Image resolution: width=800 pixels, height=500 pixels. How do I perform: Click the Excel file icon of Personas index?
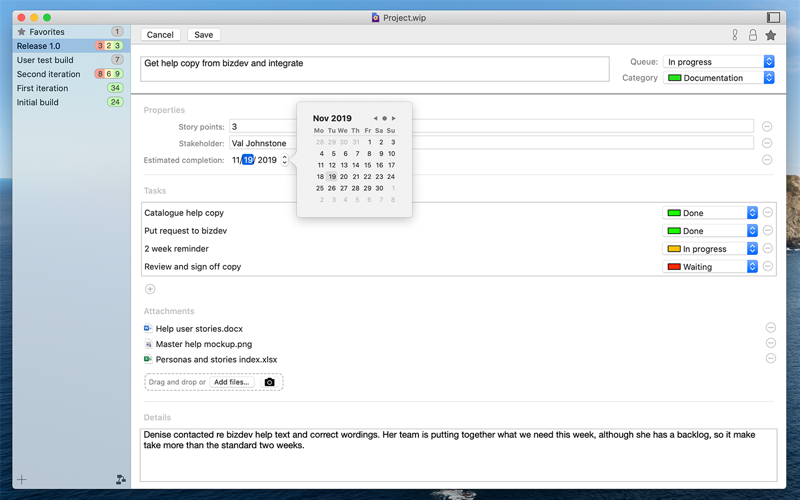click(148, 359)
